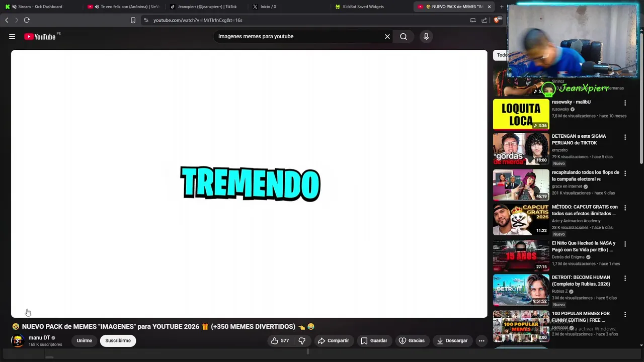The image size is (644, 362).
Task: Open options menu for 100 POPULAR MEMES video
Action: (x=625, y=314)
